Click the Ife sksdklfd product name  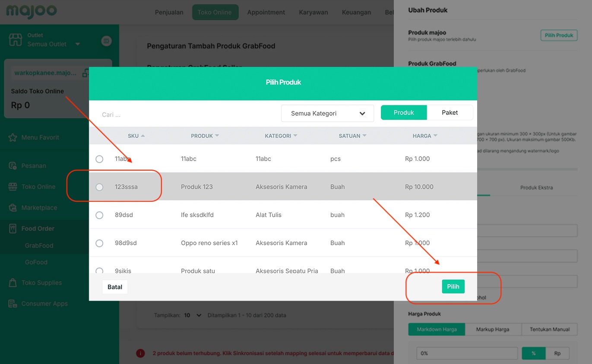(x=197, y=215)
